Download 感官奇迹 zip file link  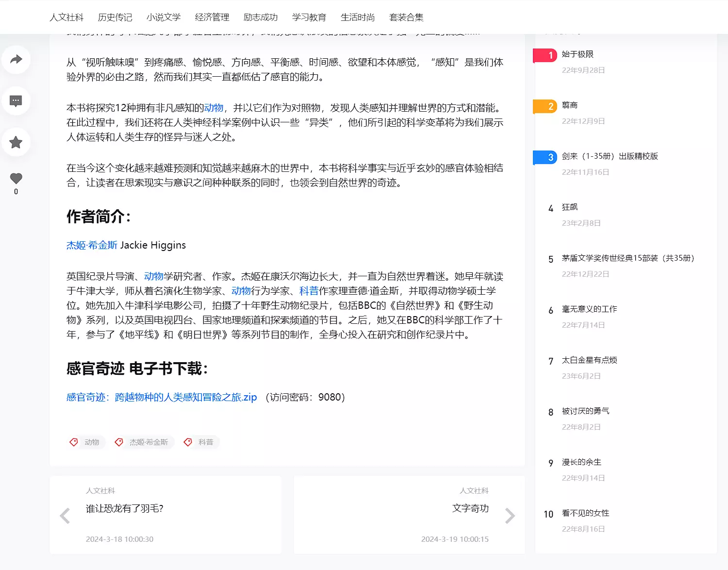(x=162, y=397)
